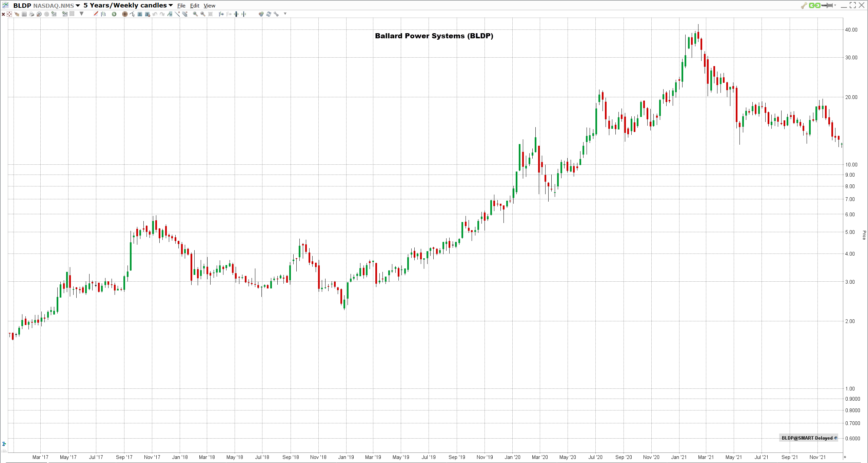Click the chart window icon at top-left
868x463 pixels.
5,5
